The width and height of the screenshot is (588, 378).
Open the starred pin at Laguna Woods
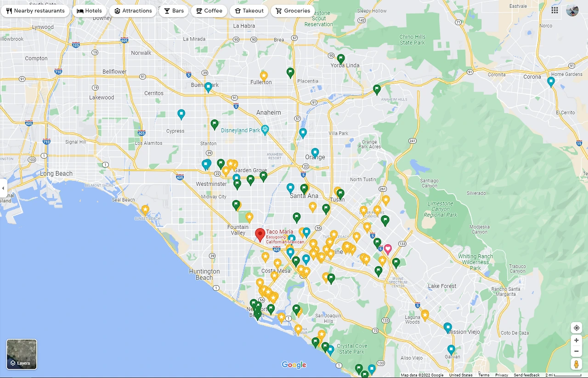click(x=425, y=315)
